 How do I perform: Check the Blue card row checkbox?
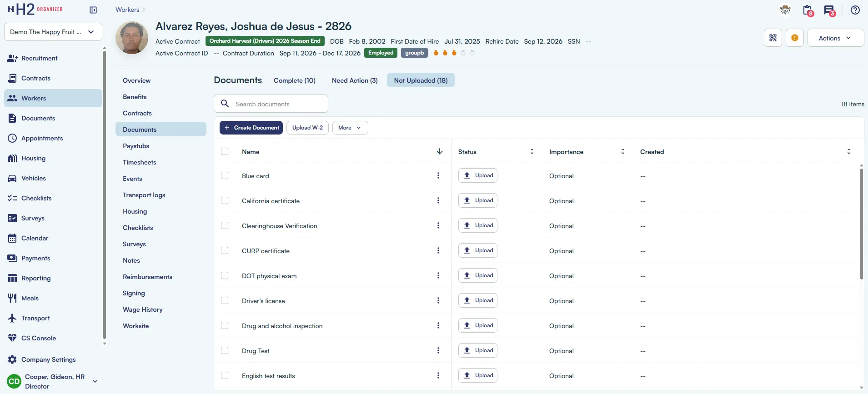tap(225, 175)
